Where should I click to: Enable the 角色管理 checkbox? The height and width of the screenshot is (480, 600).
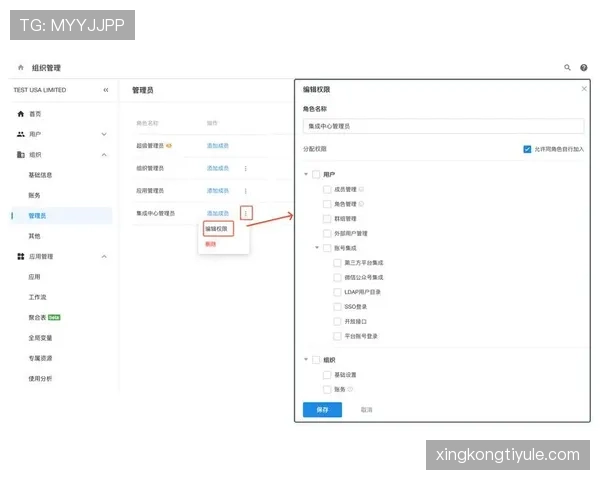coord(327,204)
